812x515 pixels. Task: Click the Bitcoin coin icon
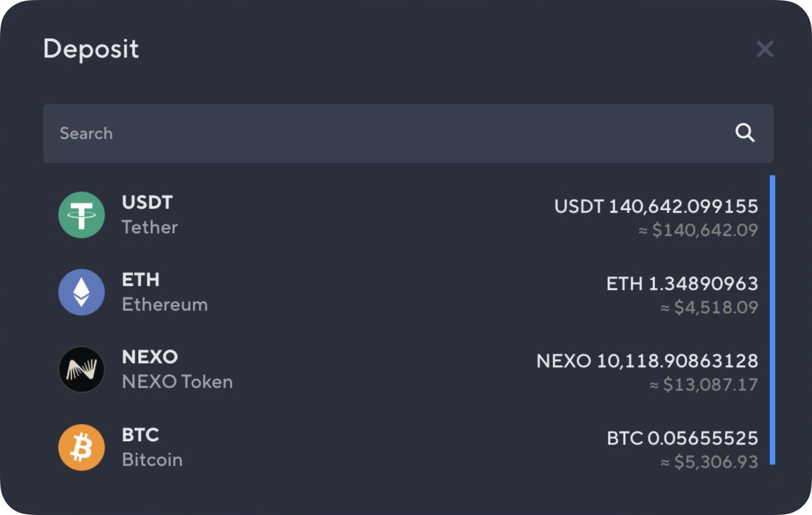(81, 447)
